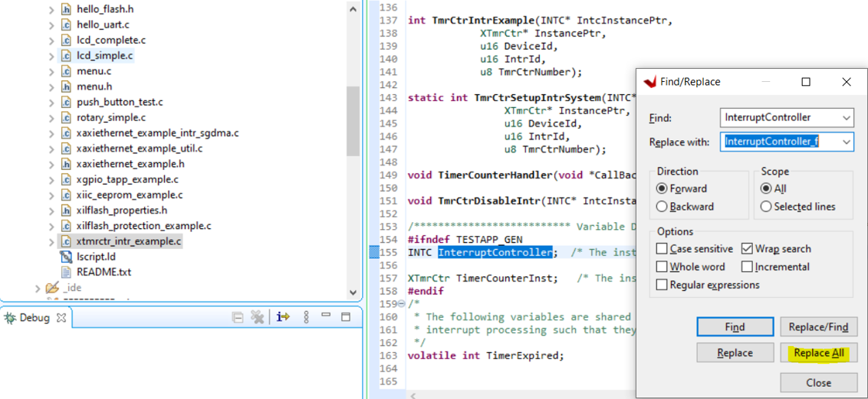Switch to the Debug tab

click(x=35, y=318)
